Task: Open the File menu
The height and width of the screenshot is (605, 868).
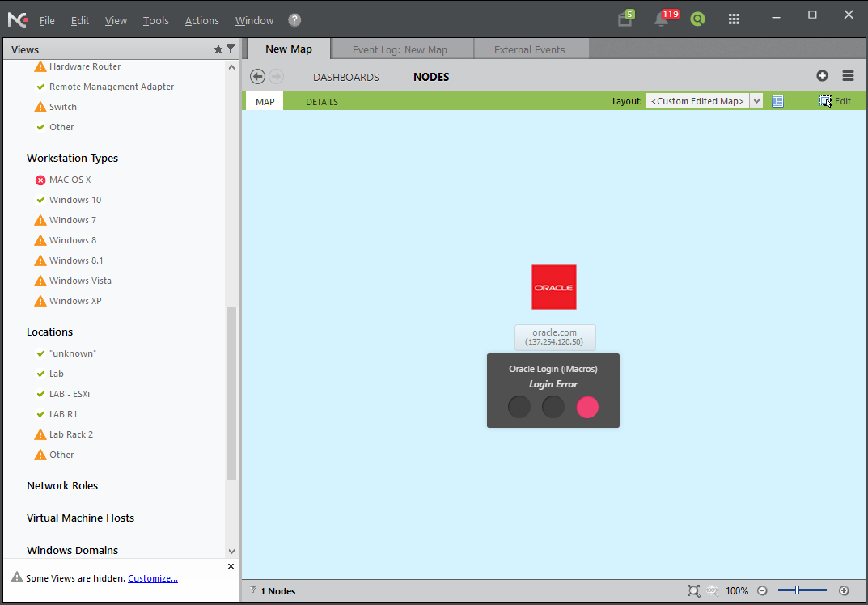Action: pos(47,20)
